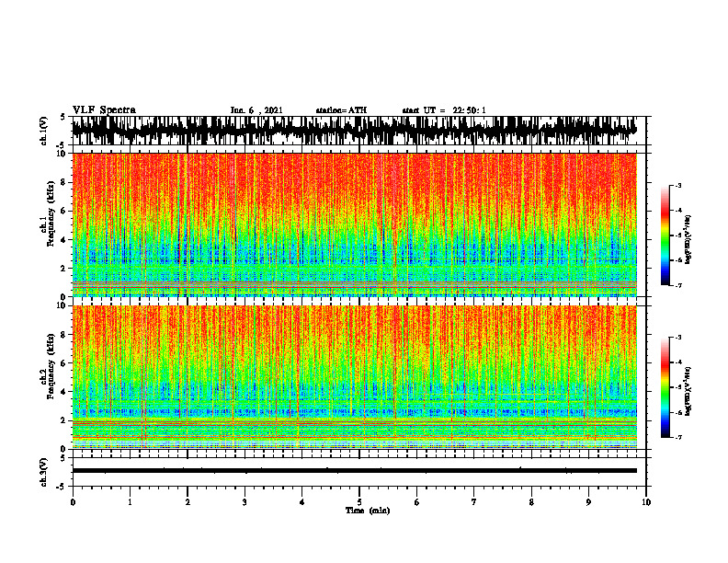The image size is (728, 563).
Task: Click the "Time (min)" x-axis label
Action: [368, 511]
